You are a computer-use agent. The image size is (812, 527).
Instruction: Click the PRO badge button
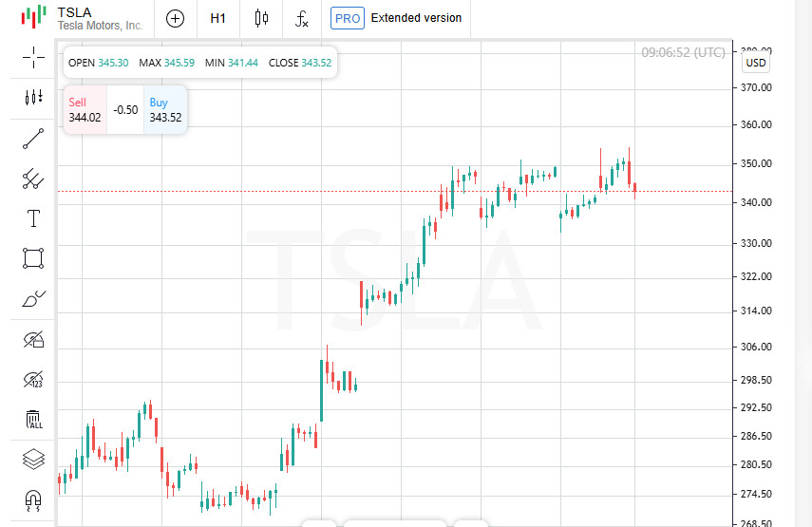[348, 18]
